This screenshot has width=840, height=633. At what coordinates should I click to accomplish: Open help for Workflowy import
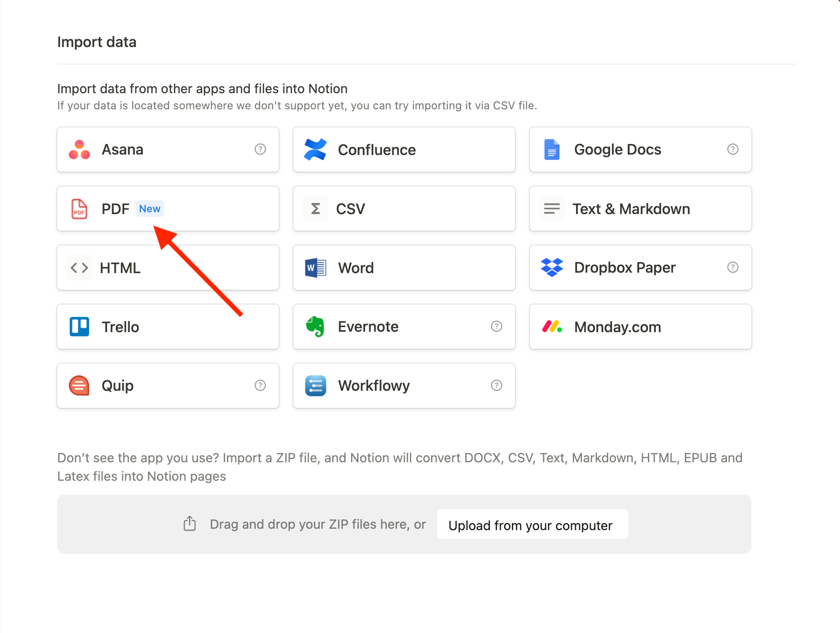point(497,385)
